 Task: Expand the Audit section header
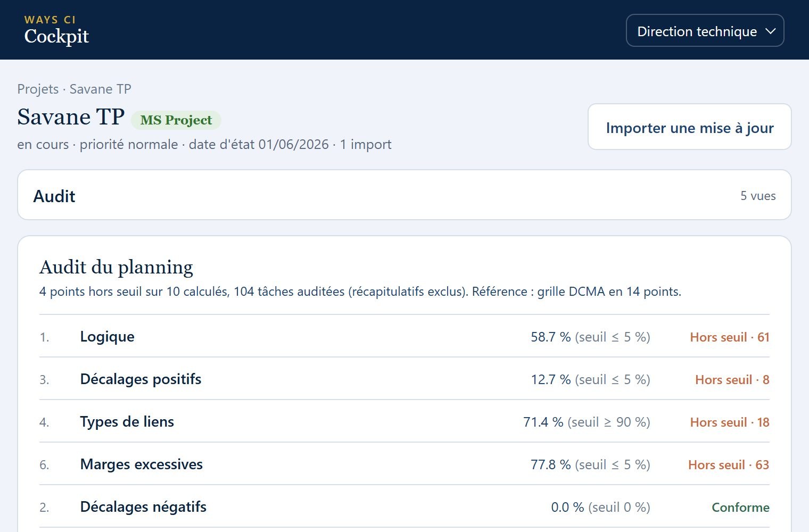[x=404, y=195]
